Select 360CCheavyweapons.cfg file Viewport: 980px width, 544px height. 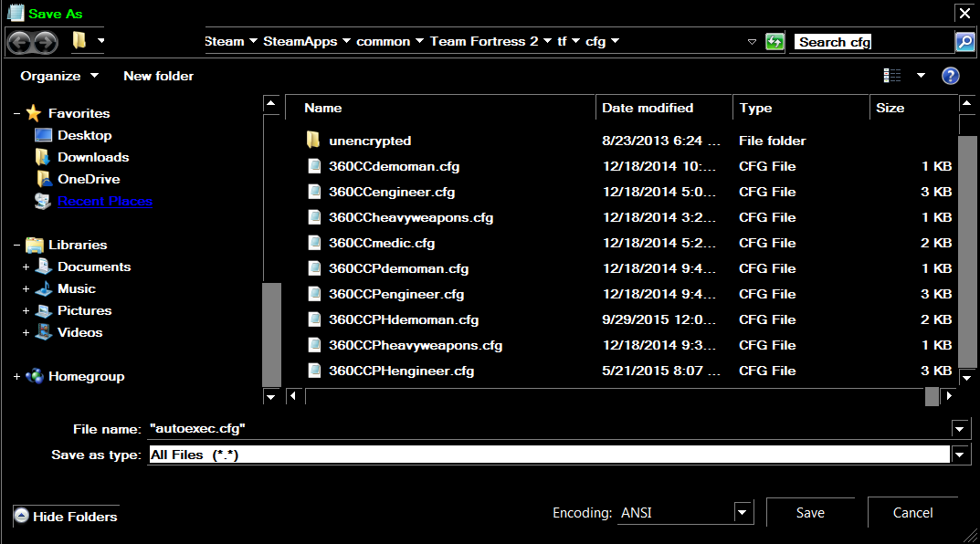411,217
